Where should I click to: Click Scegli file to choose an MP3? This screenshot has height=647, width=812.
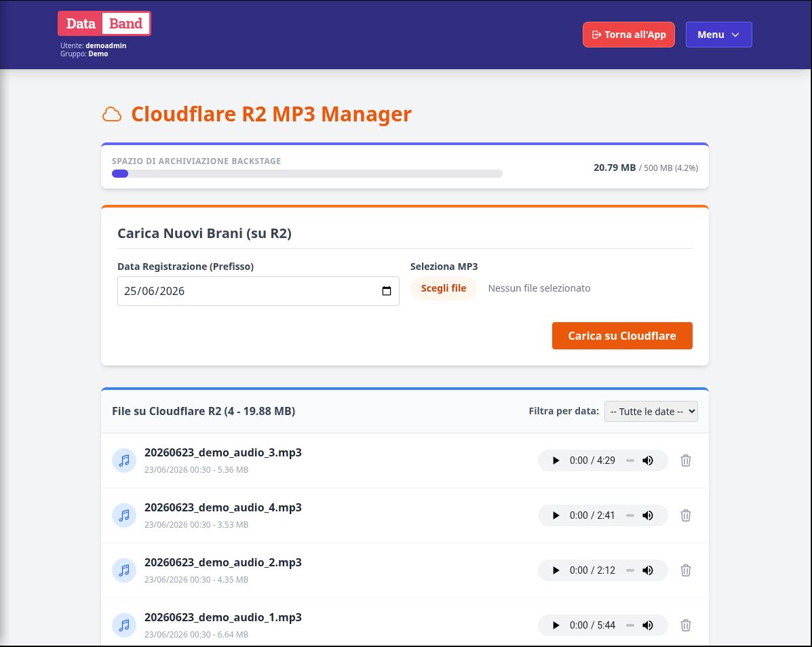tap(443, 288)
